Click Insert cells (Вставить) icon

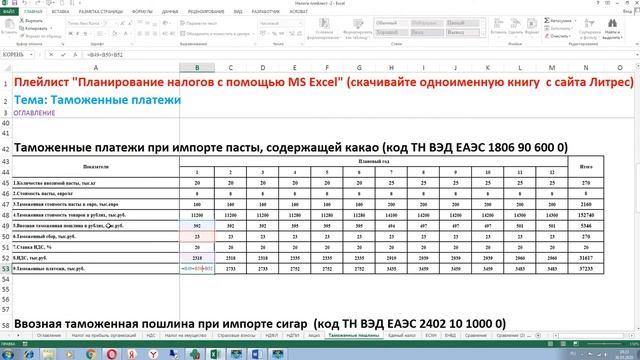[x=498, y=24]
